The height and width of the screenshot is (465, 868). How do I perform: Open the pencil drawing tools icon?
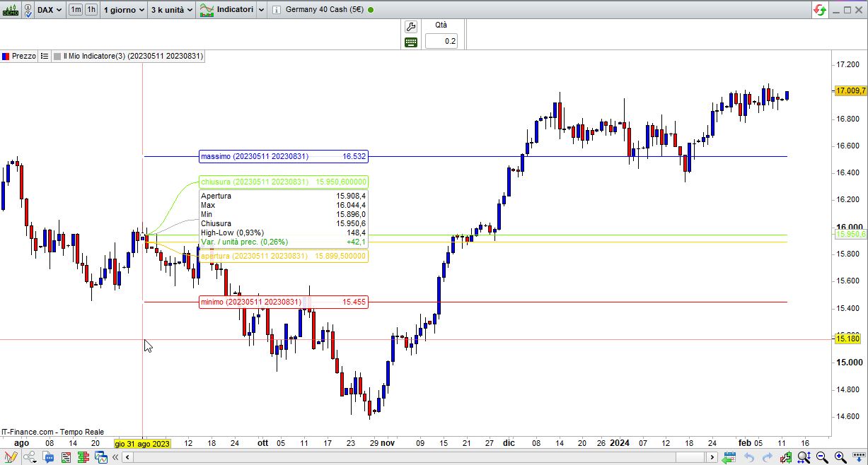pyautogui.click(x=11, y=457)
